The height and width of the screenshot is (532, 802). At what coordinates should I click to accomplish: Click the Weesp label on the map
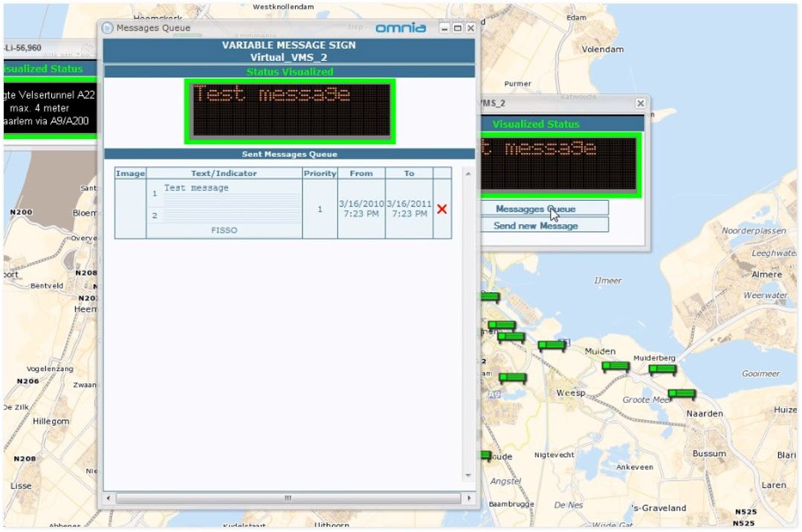click(570, 393)
